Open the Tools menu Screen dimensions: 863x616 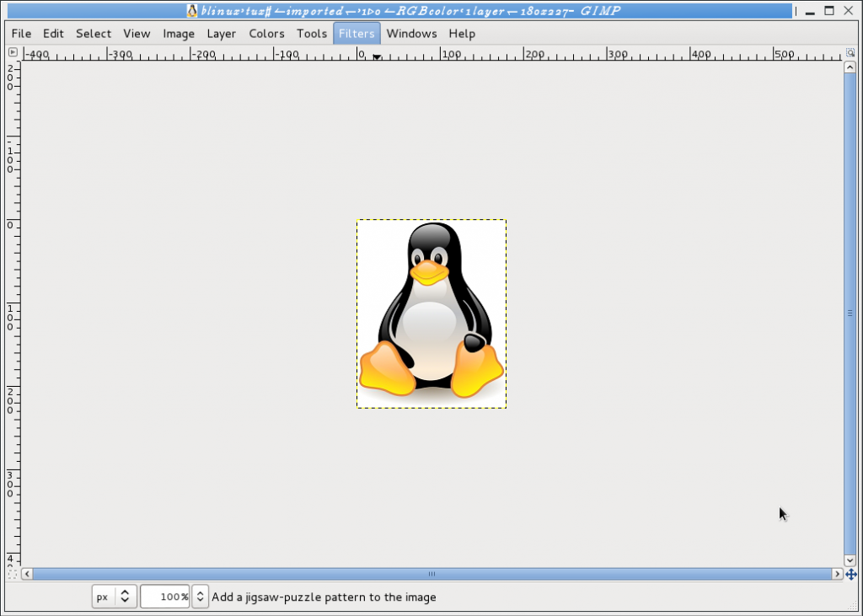[312, 34]
